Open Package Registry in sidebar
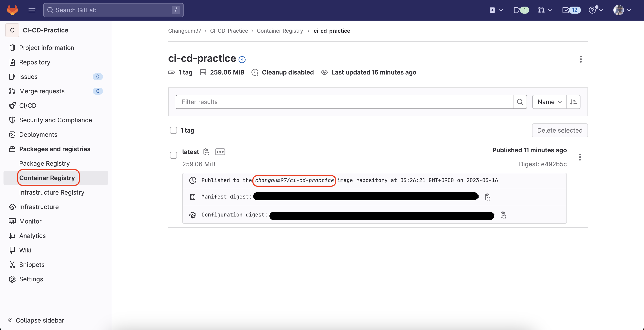The width and height of the screenshot is (644, 330). [44, 163]
